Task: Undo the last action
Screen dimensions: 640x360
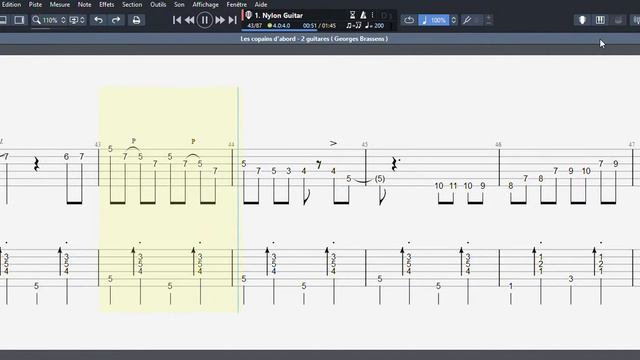Action: point(98,20)
